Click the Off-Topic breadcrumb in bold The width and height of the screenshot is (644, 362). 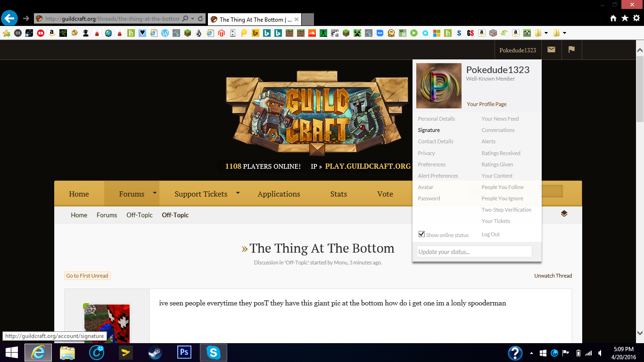pyautogui.click(x=175, y=215)
